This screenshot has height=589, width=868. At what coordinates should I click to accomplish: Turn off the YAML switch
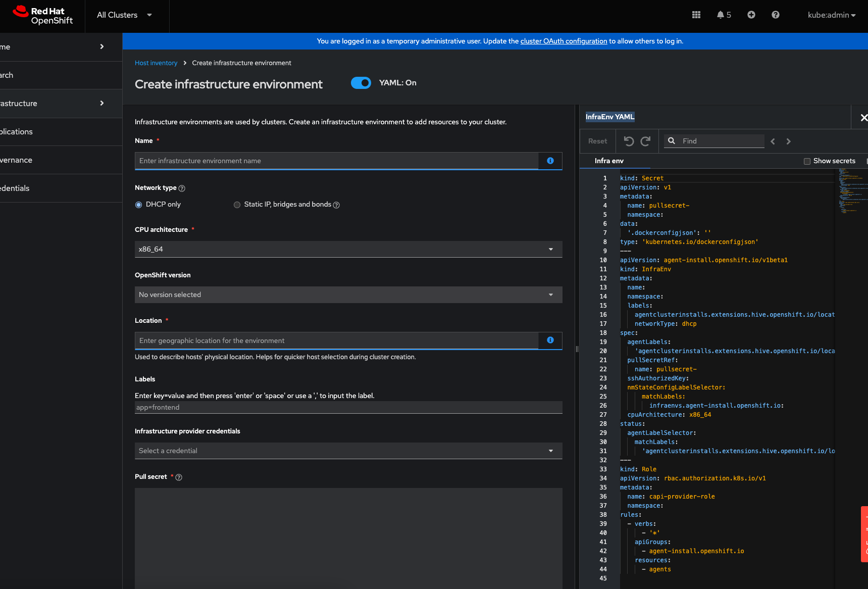pyautogui.click(x=361, y=83)
